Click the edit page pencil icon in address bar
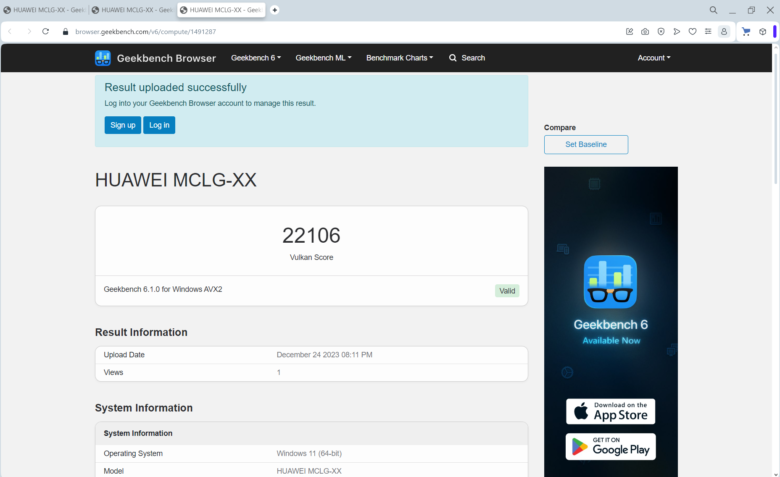 [629, 31]
